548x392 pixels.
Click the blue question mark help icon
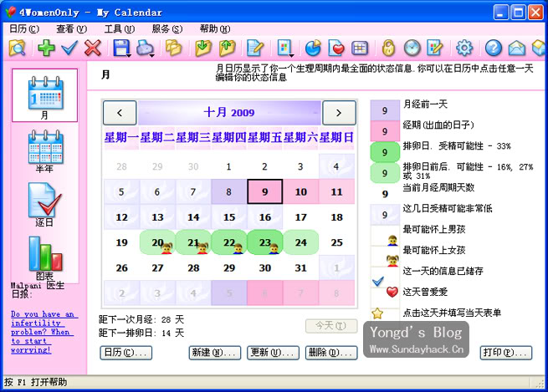pos(493,48)
